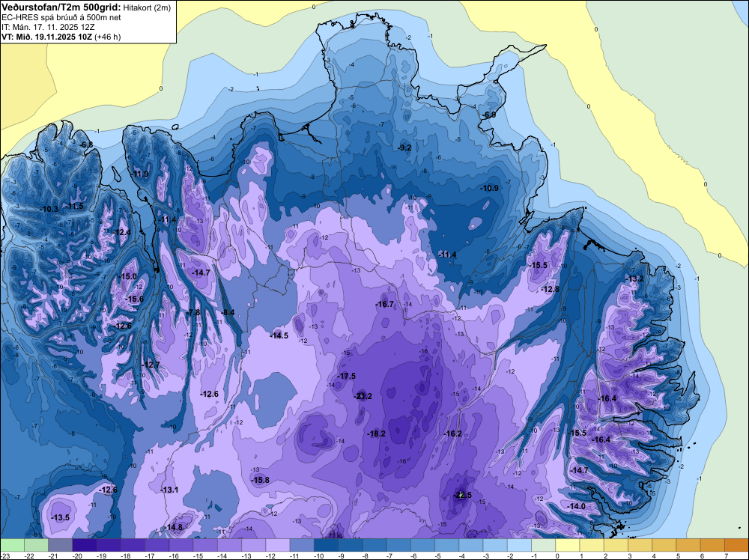Click the dark orange legend swatch at 7

click(x=736, y=545)
